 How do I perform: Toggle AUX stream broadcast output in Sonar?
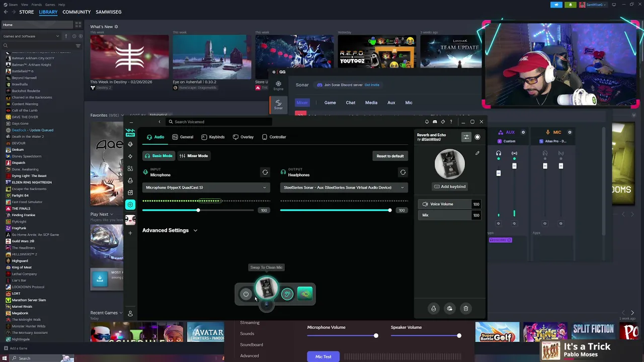coord(514,153)
